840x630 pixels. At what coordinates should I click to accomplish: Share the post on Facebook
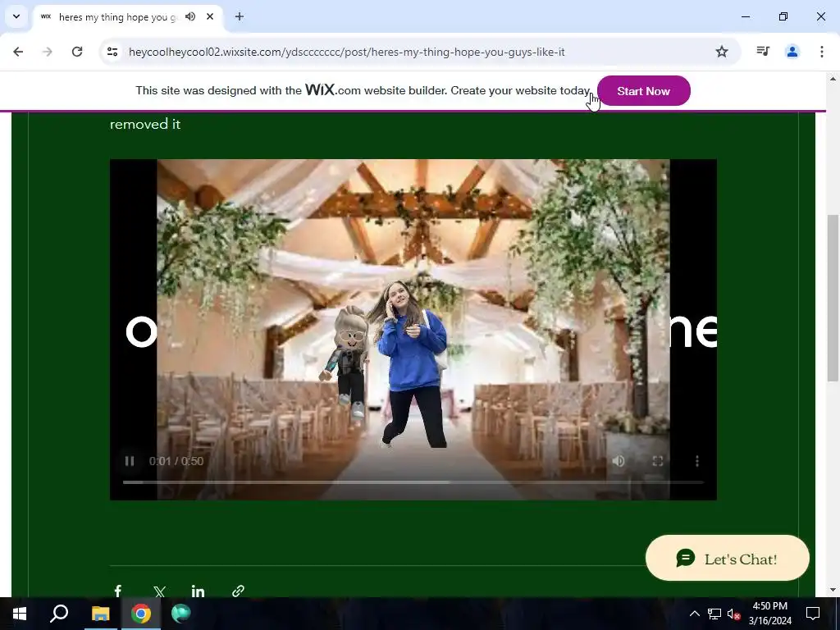pyautogui.click(x=118, y=591)
